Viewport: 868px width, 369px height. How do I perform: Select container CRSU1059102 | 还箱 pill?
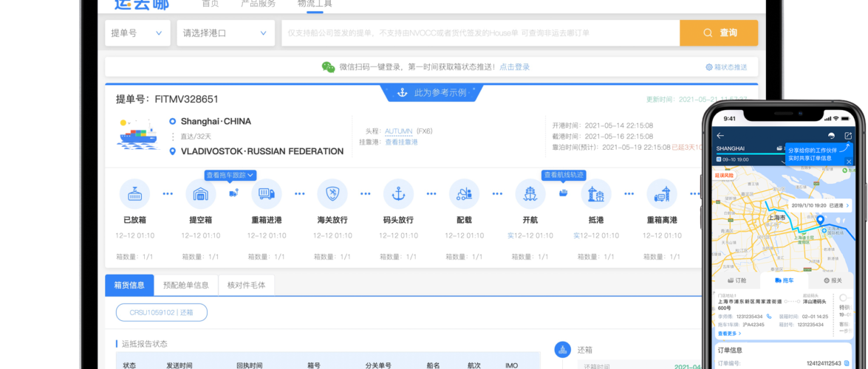tap(162, 312)
